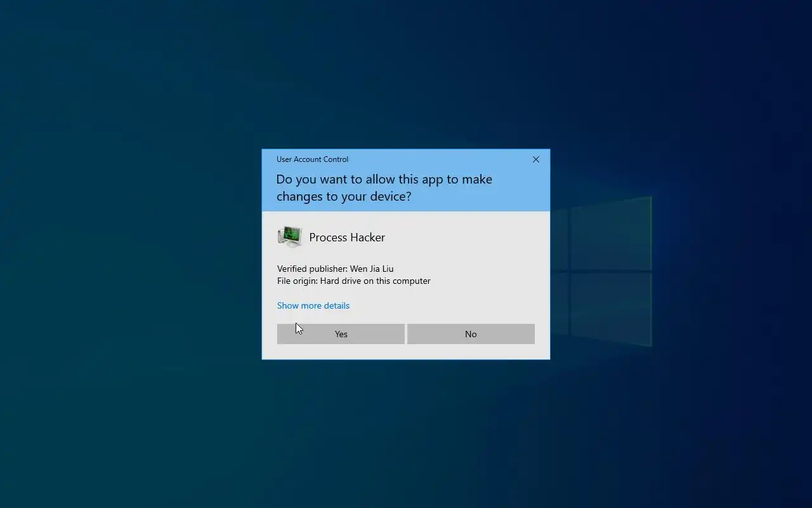The height and width of the screenshot is (508, 812).
Task: Close the User Account Control dialog
Action: tap(536, 159)
